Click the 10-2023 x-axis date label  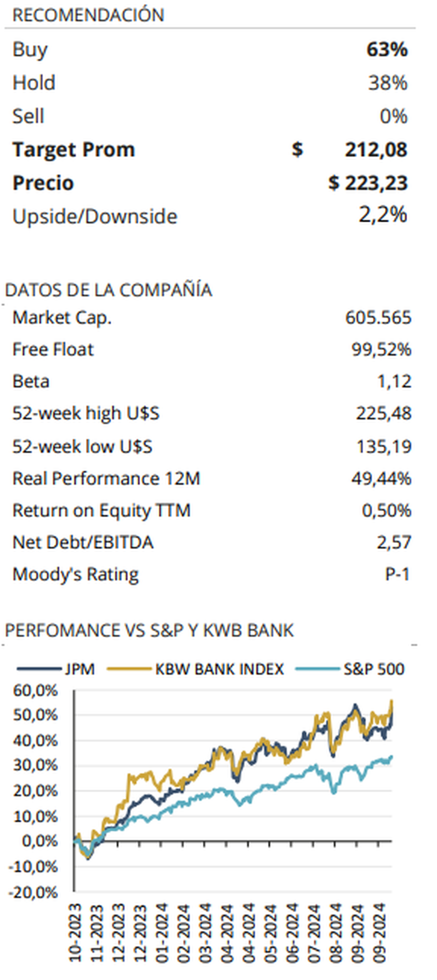[75, 932]
